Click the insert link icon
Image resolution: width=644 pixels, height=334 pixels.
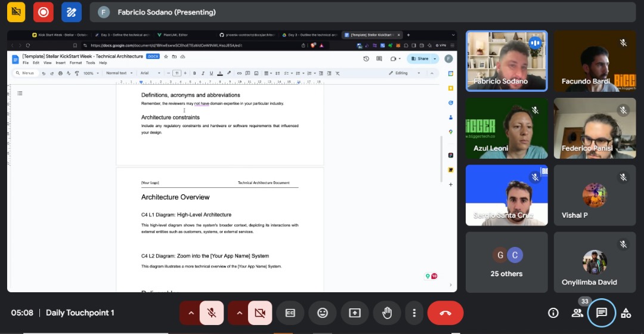(239, 73)
